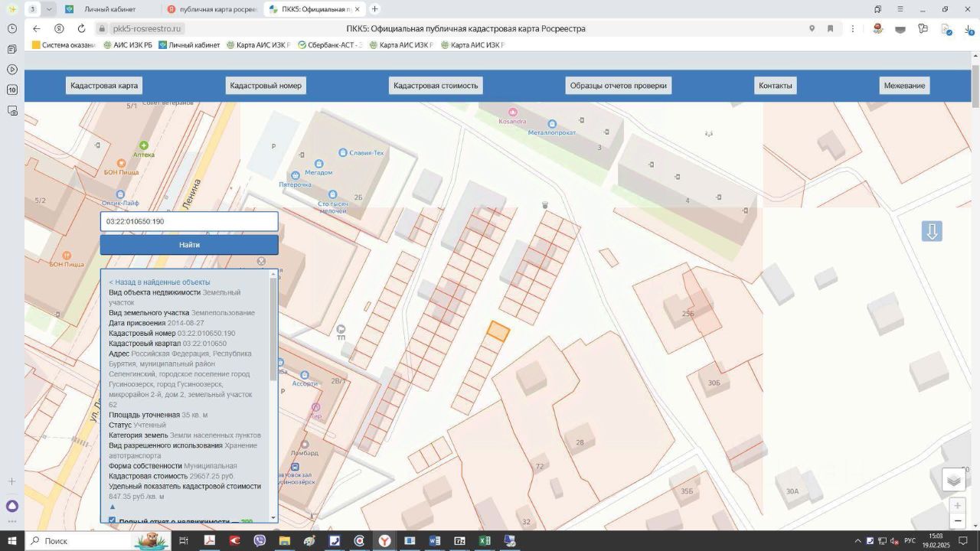Open Межевание menu item
Image resolution: width=980 pixels, height=551 pixels.
coord(905,86)
